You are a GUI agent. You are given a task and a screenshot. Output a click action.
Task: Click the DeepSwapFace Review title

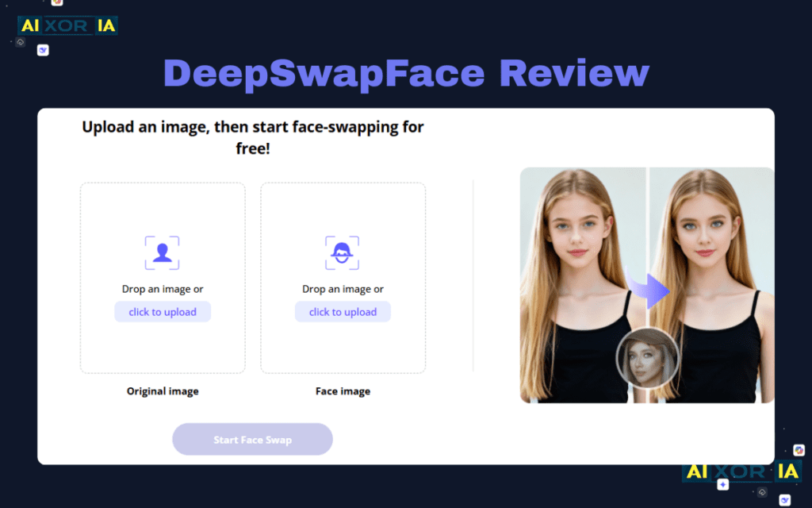pyautogui.click(x=406, y=74)
